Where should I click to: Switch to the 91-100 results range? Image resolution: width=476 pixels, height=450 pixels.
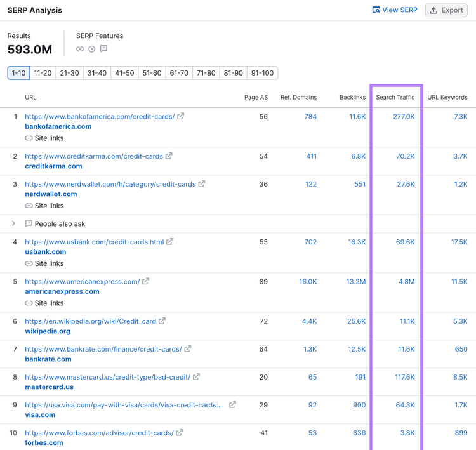pos(262,73)
